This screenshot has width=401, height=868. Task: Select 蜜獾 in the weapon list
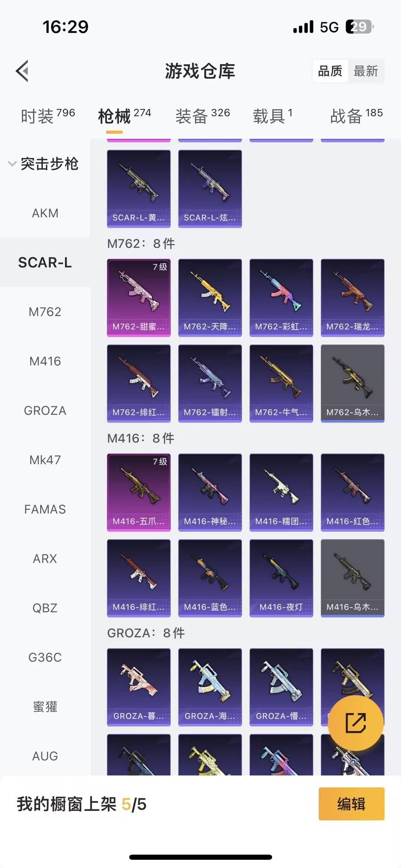point(45,706)
